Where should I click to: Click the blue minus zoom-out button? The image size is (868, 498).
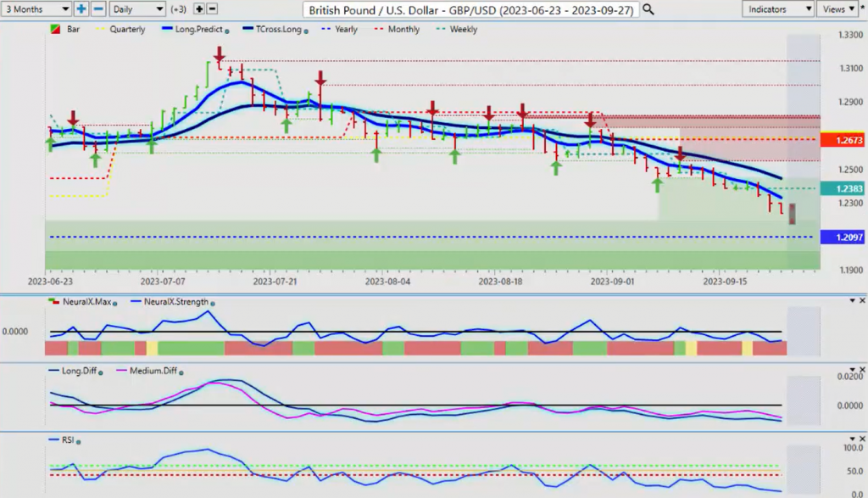click(x=98, y=8)
